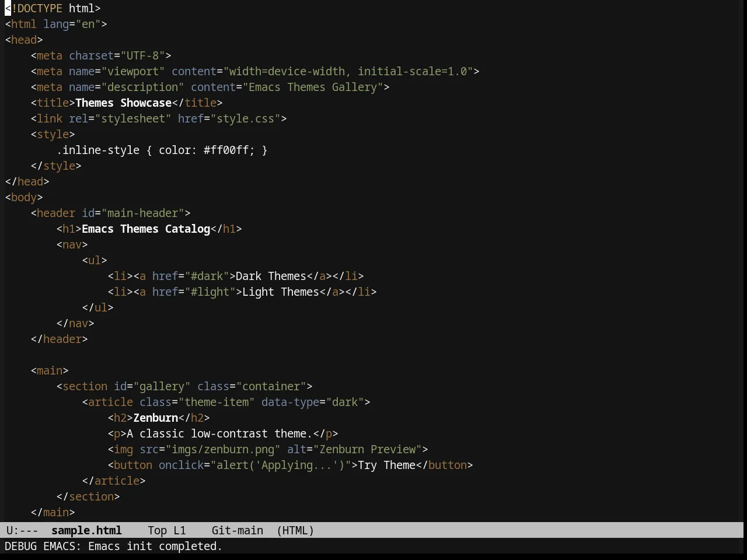Click the (HTML) major mode indicator
The width and height of the screenshot is (747, 560).
coord(295,530)
